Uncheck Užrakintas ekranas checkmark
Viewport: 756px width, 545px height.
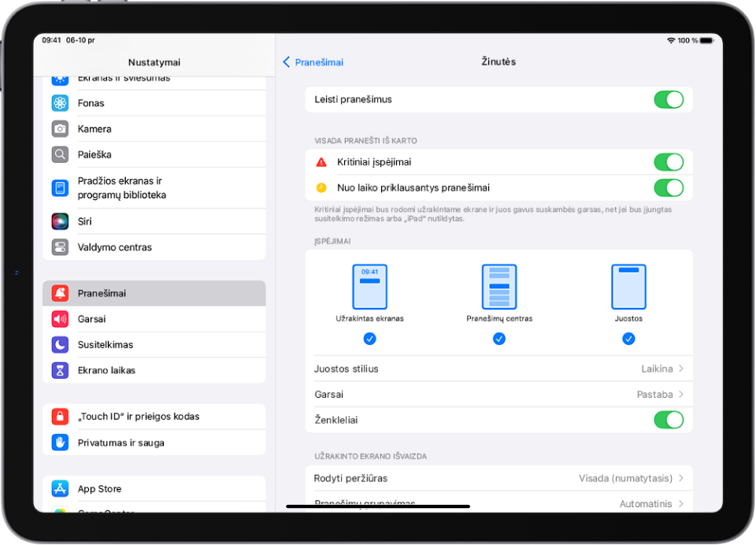tap(370, 339)
